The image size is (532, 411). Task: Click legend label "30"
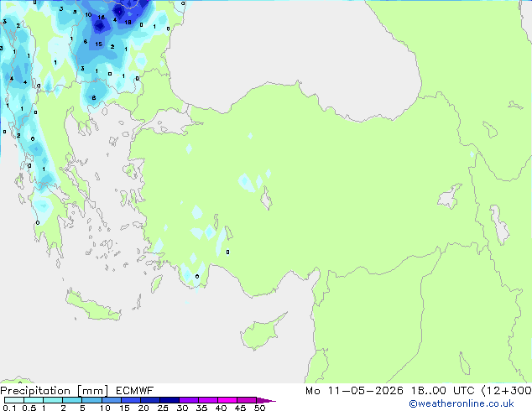(x=183, y=408)
